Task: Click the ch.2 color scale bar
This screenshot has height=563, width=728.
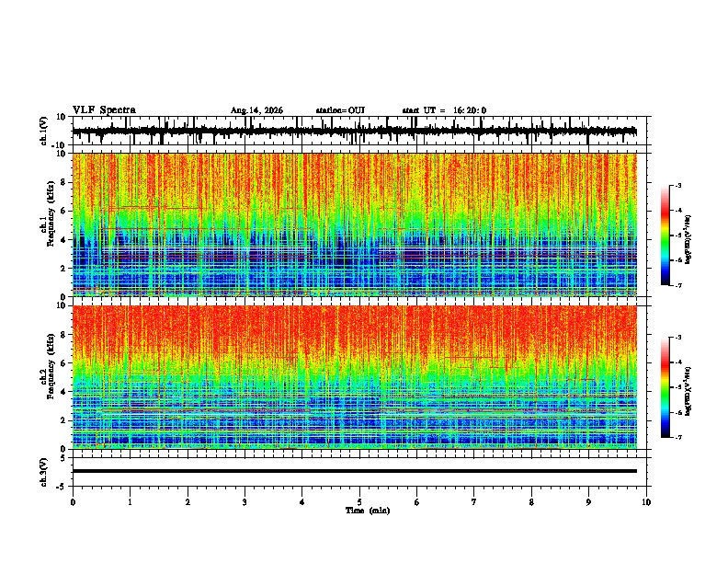Action: [665, 387]
